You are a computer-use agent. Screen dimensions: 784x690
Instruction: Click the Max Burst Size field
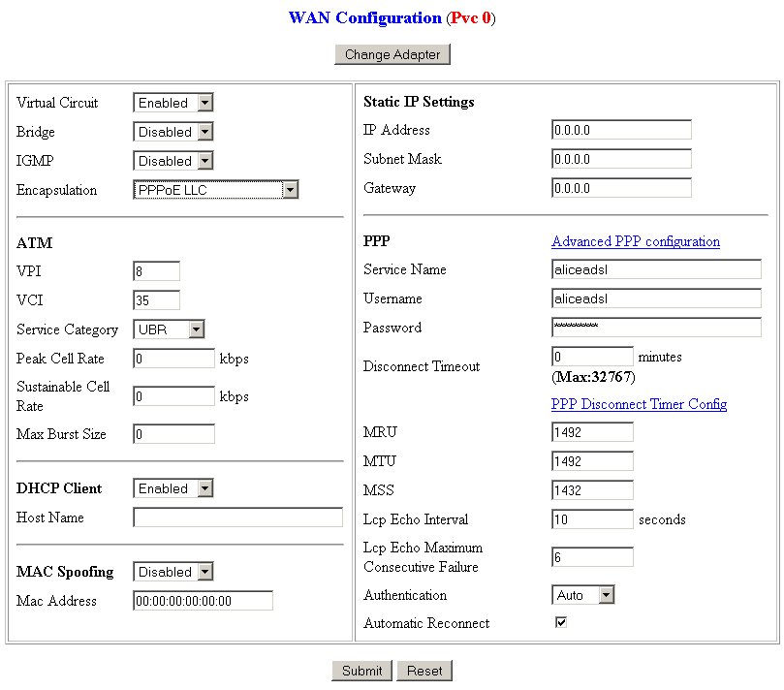pos(174,434)
